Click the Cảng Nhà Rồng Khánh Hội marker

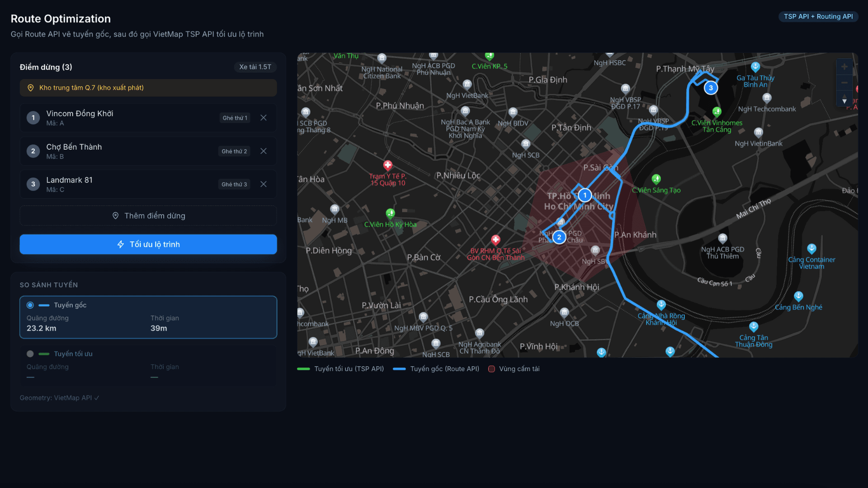[x=661, y=305]
